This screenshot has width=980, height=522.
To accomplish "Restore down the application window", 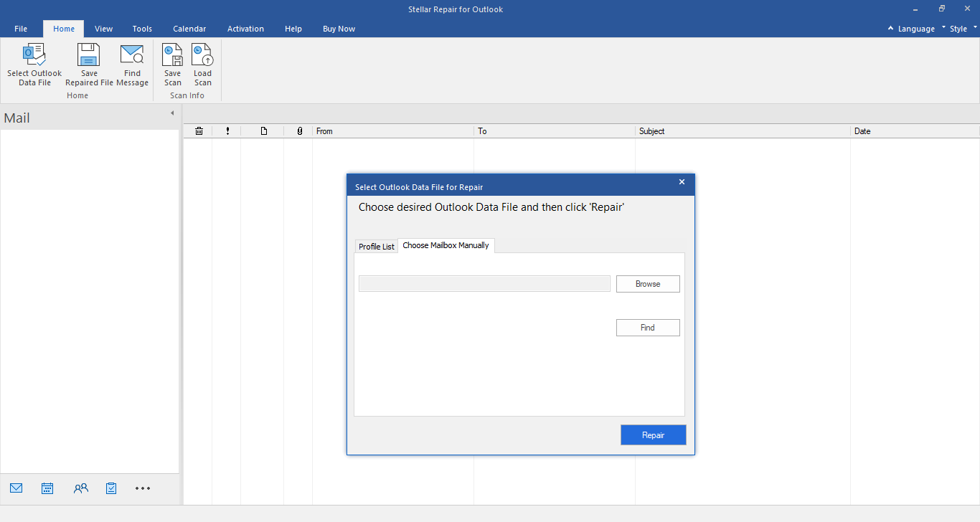I will point(942,9).
